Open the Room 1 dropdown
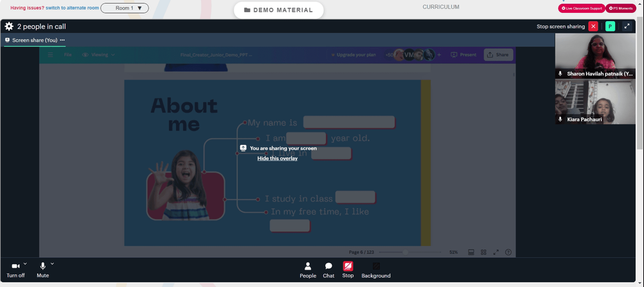Screen dimensions: 644x287 pos(124,8)
